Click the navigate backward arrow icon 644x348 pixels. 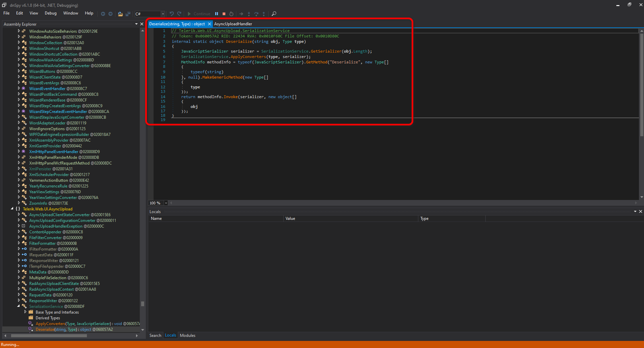[x=103, y=14]
